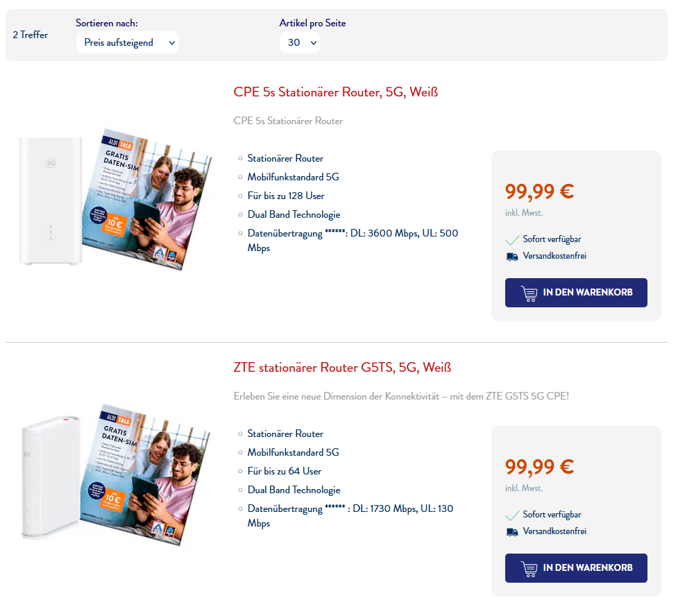Open the ZTE stationärer Router G5TS product page
678x616 pixels.
343,367
